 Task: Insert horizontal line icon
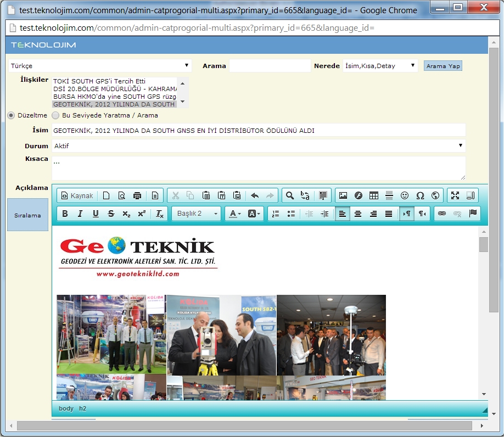[389, 195]
